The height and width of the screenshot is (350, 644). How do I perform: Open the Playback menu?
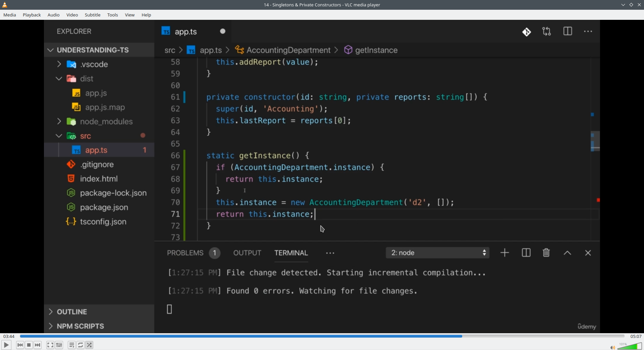click(x=32, y=15)
